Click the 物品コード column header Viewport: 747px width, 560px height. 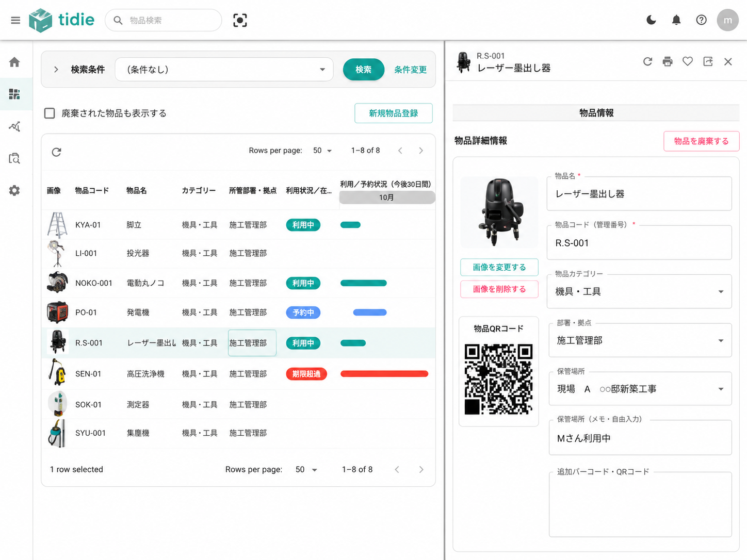(92, 190)
